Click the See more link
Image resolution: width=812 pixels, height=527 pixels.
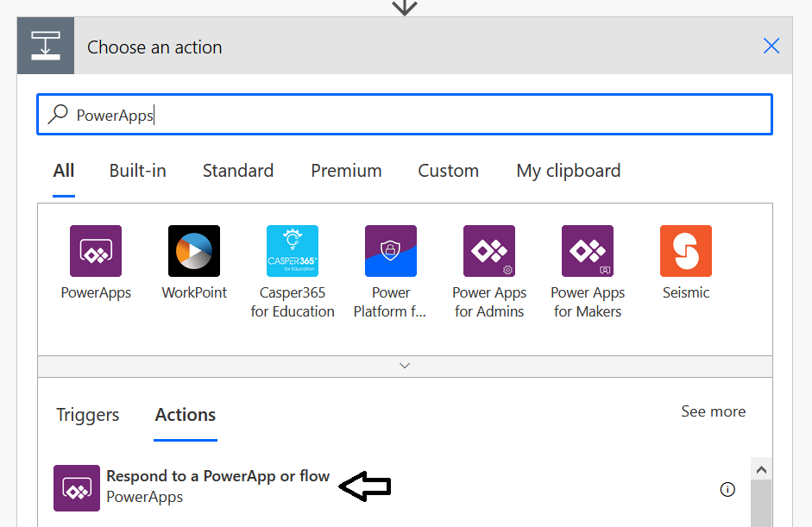click(x=713, y=411)
